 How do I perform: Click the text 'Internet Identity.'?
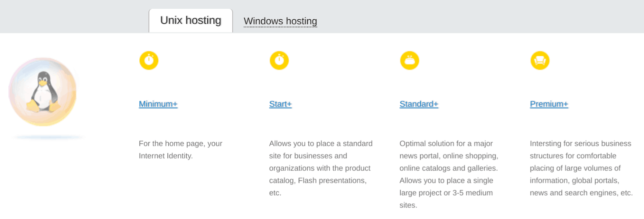(166, 156)
